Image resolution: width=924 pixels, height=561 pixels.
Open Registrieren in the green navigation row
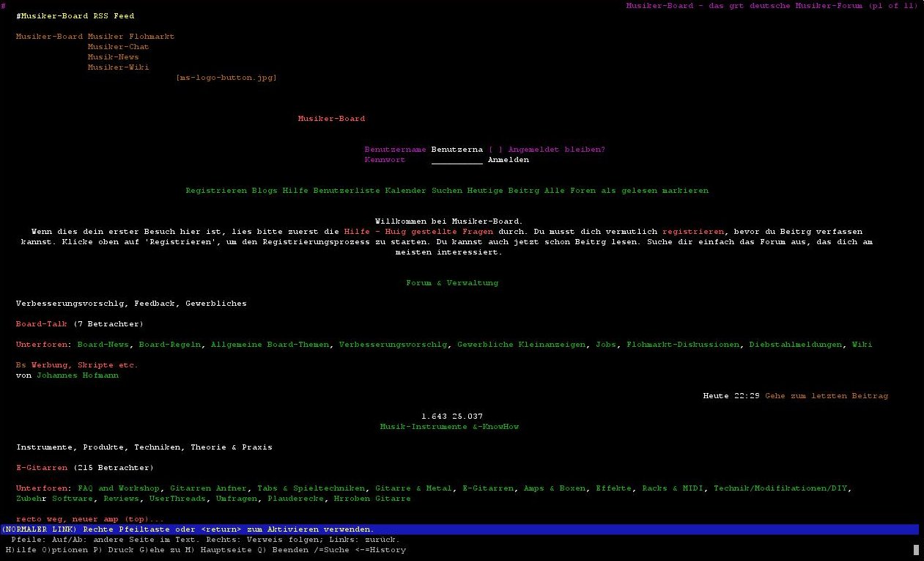point(216,191)
